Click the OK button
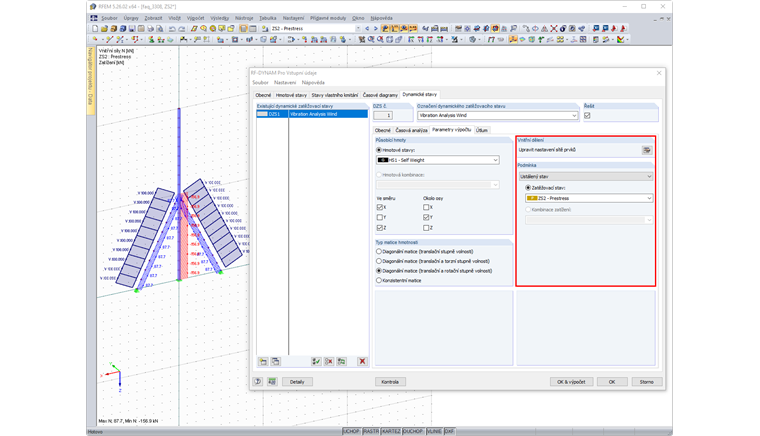 coord(612,382)
